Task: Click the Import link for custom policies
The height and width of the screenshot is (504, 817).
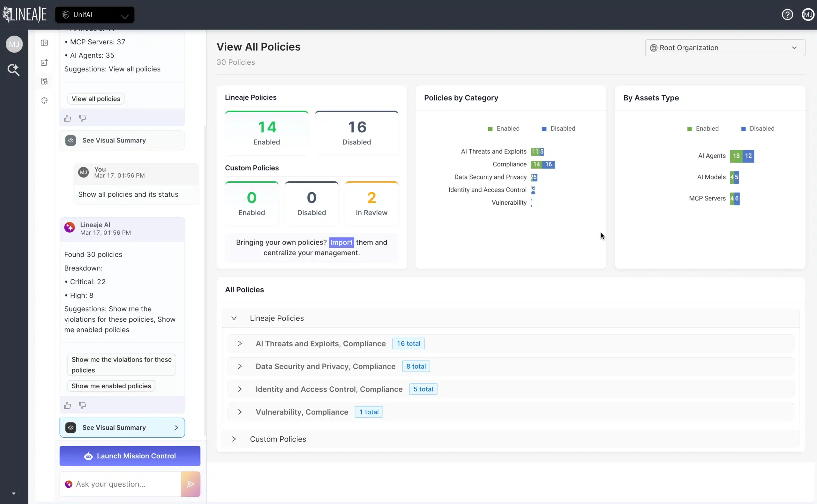Action: (341, 242)
